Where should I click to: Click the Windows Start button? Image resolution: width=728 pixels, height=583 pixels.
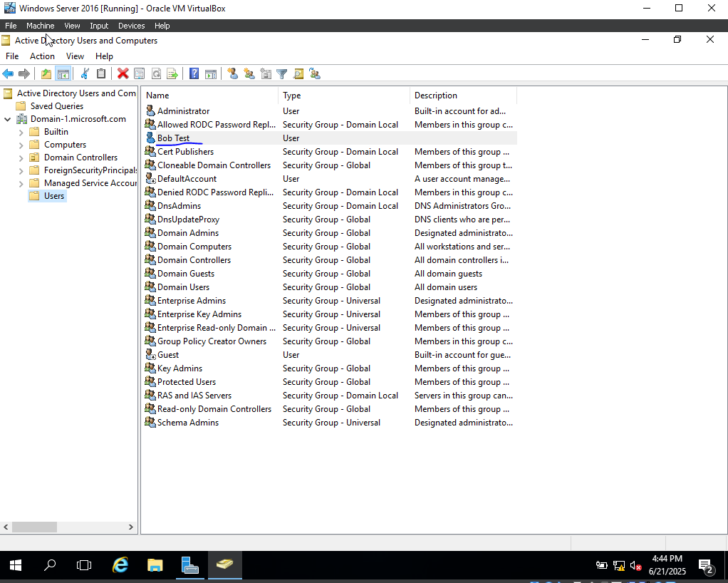[16, 565]
